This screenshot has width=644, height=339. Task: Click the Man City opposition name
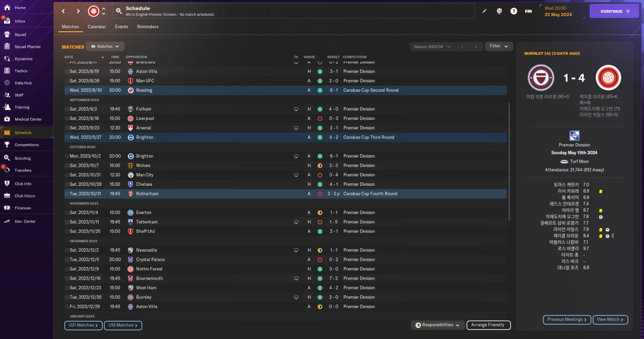coord(144,175)
